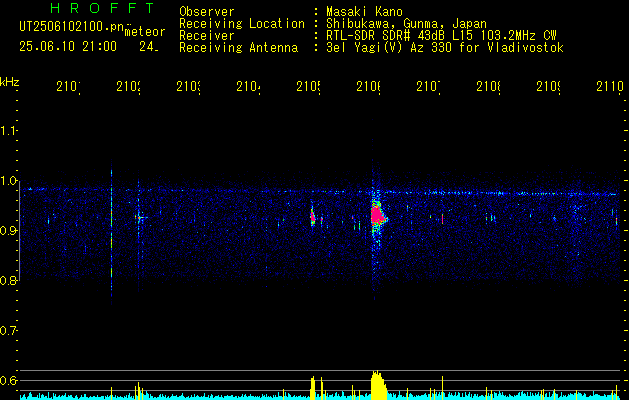Click the 2103 time axis label

(189, 87)
